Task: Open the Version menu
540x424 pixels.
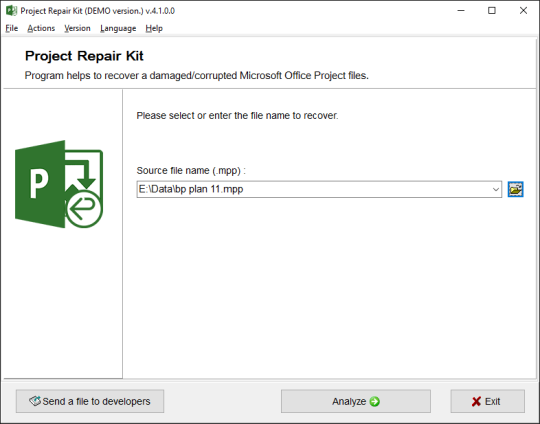Action: click(77, 28)
